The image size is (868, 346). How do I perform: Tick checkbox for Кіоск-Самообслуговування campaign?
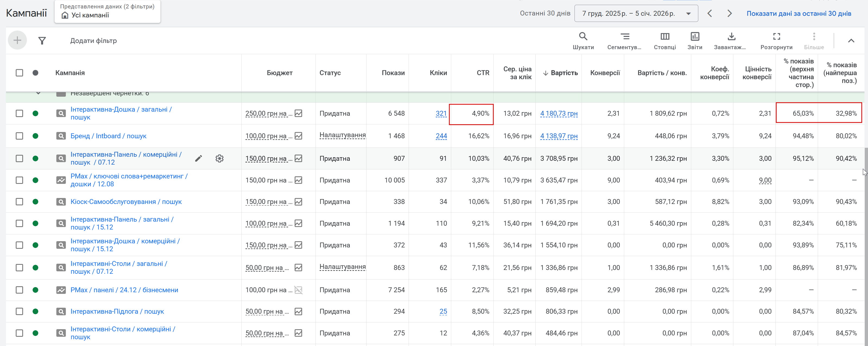pyautogui.click(x=20, y=202)
